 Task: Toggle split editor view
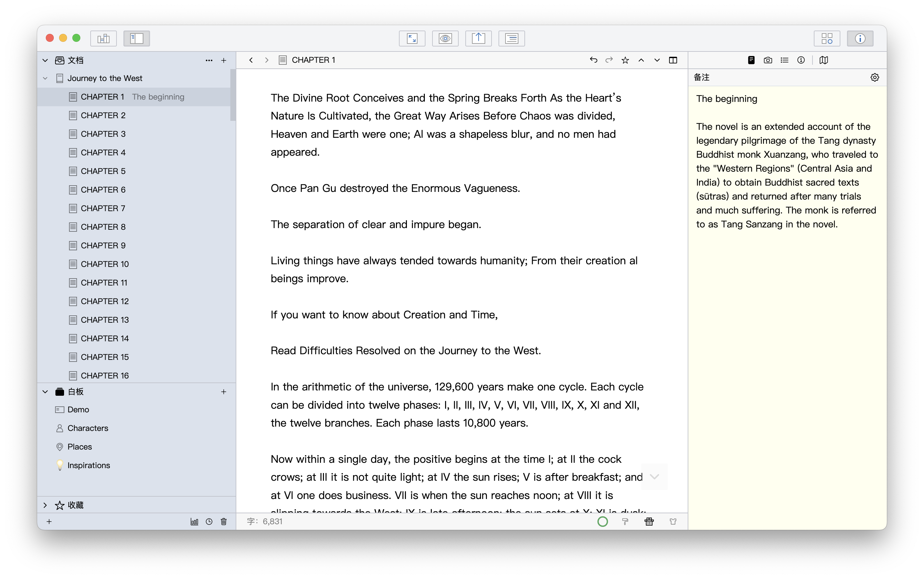[x=673, y=60]
